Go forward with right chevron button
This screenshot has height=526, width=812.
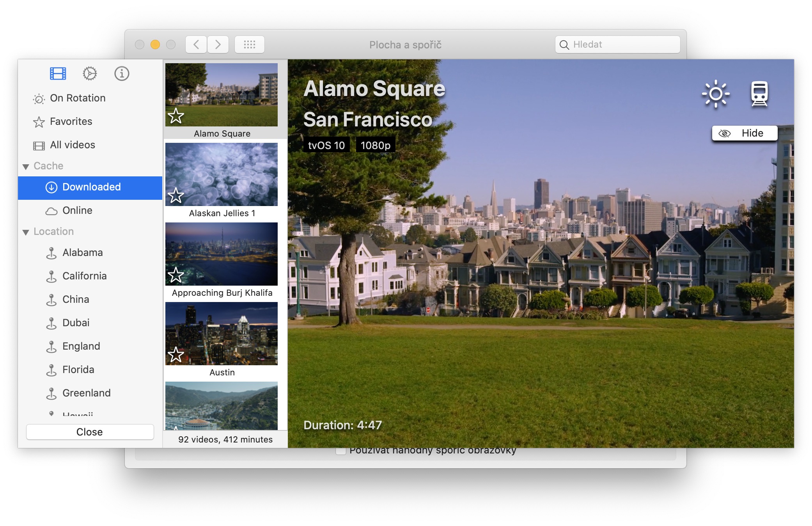(x=218, y=44)
